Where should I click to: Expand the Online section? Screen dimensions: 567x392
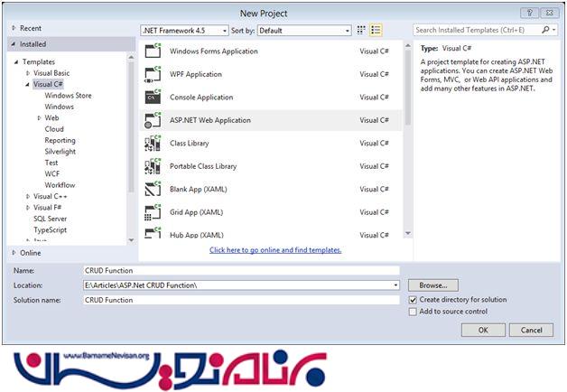[14, 253]
